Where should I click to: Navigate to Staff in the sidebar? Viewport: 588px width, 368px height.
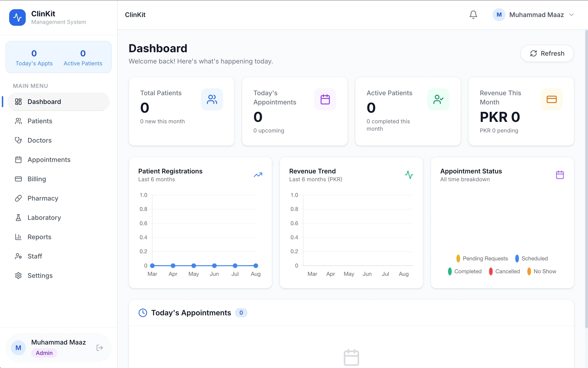(59, 256)
